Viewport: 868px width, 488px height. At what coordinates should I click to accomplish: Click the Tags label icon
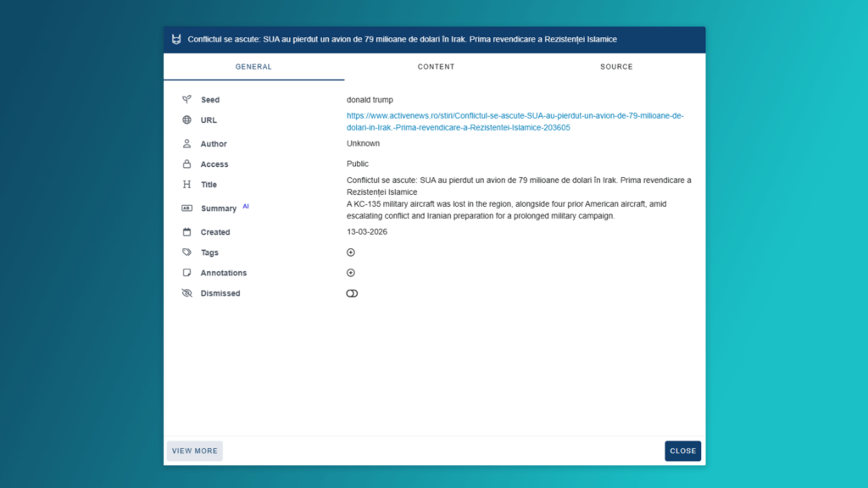[x=186, y=252]
